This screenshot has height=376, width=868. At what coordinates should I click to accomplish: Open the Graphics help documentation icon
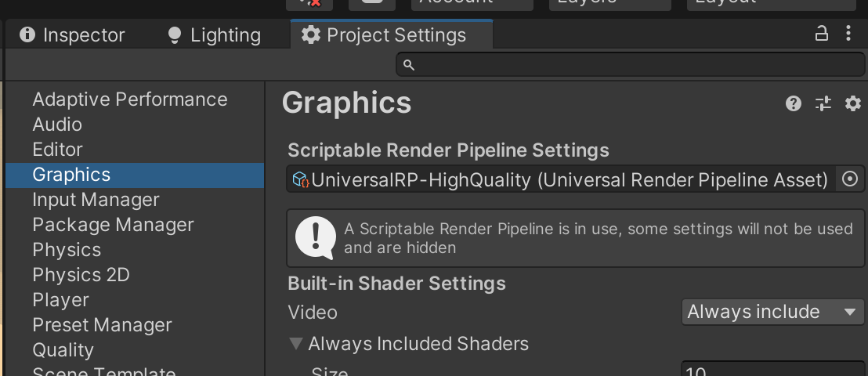click(794, 103)
